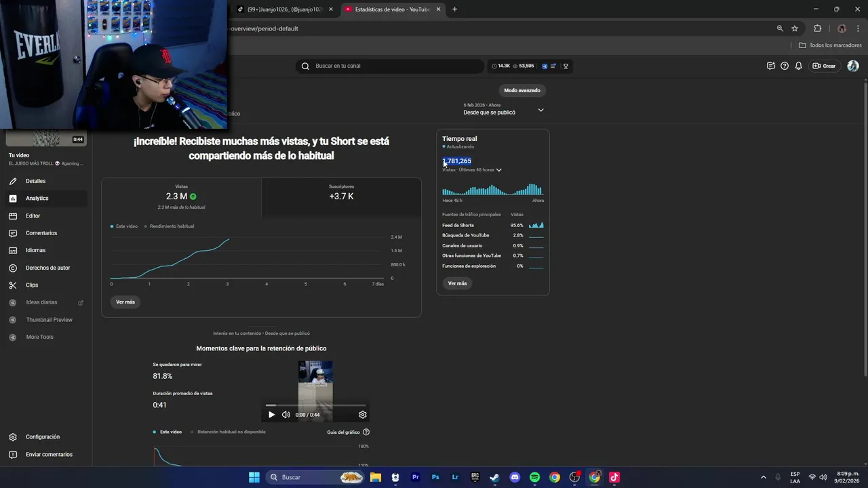The image size is (868, 488).
Task: Close the Estadísticas de video YouTube tab
Action: [438, 9]
